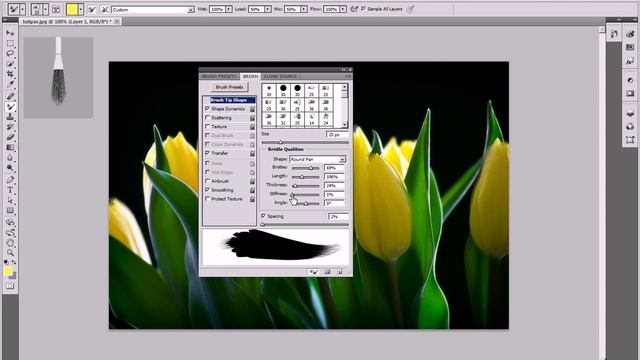640x360 pixels.
Task: Select the Move tool
Action: [10, 33]
